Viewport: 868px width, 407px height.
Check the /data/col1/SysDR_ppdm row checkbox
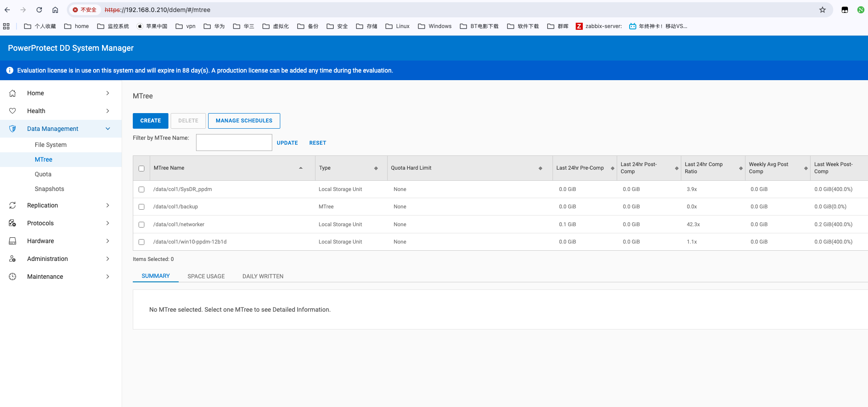point(142,189)
